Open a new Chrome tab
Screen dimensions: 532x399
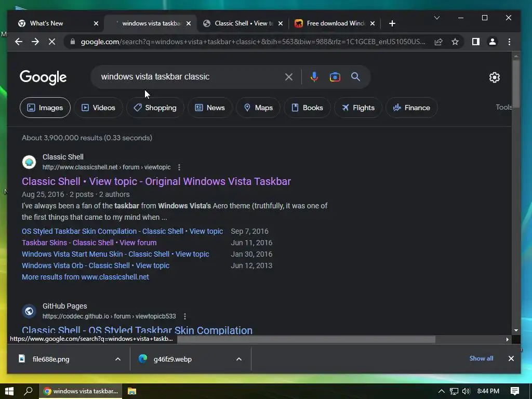392,23
